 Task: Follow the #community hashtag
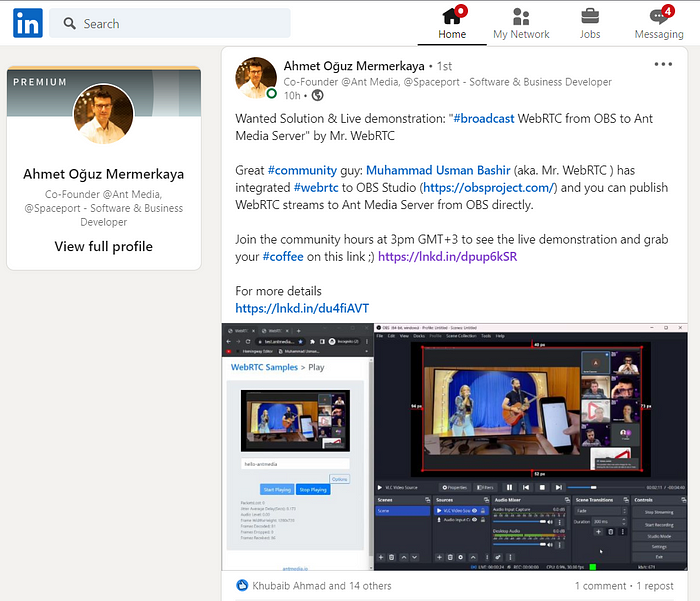302,170
